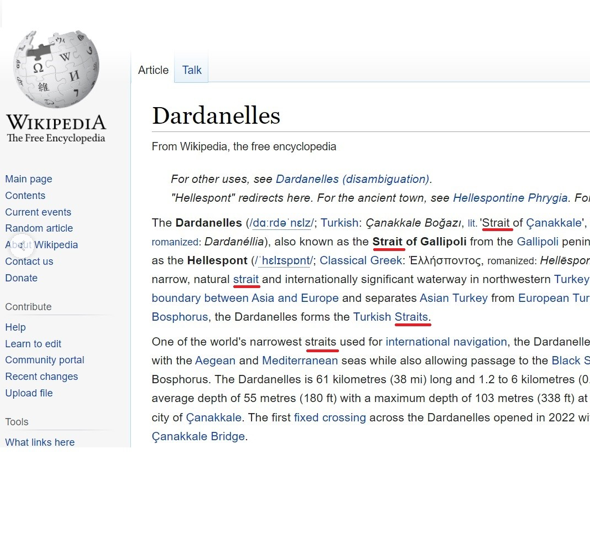
Task: Click the 'WIKIPEDIA The Free Encyclopedia' wordmark
Action: (56, 129)
